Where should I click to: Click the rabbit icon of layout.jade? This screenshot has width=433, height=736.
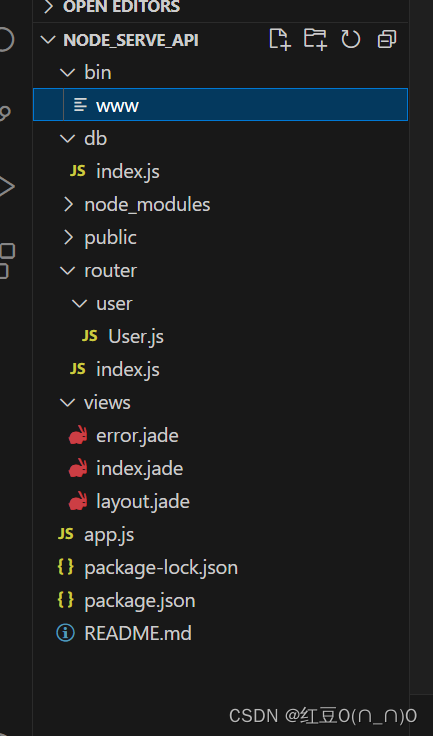[78, 501]
